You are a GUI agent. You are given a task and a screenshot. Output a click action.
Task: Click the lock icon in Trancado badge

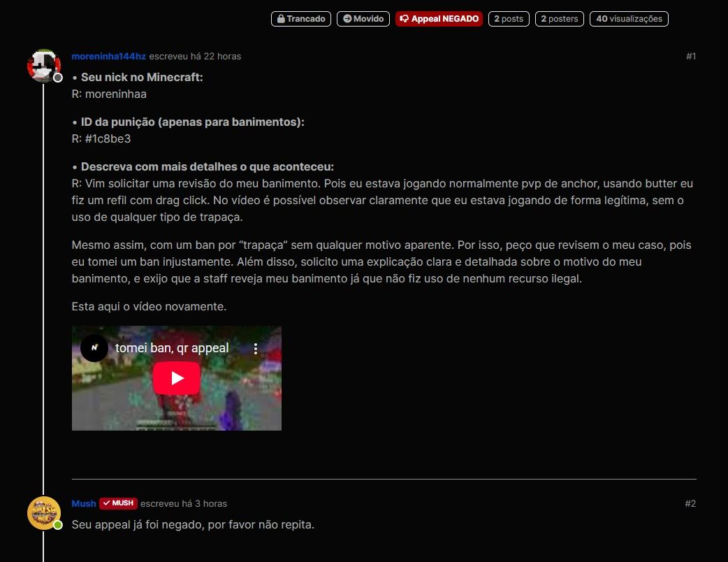pyautogui.click(x=281, y=19)
